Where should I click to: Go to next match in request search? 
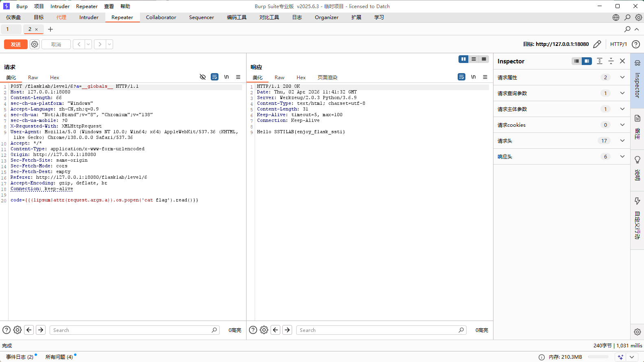coord(41,330)
